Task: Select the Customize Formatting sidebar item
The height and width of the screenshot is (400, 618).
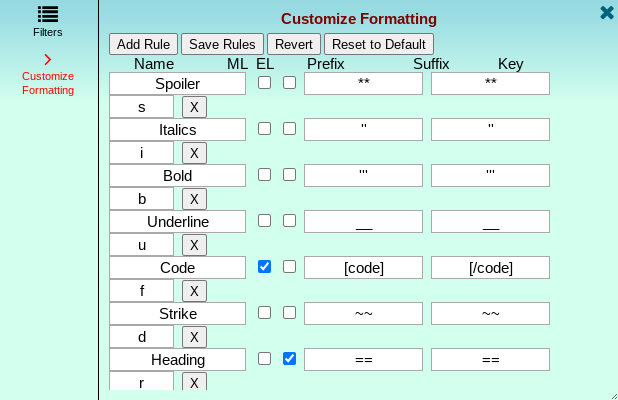Action: [48, 83]
